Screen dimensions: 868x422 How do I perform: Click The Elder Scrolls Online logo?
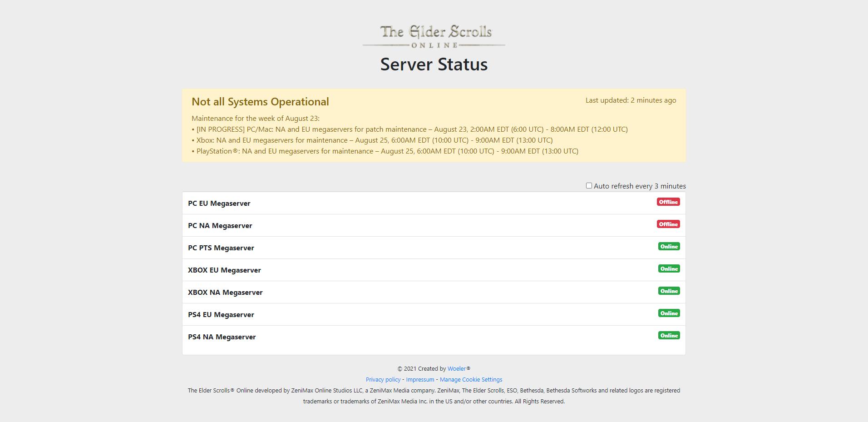click(x=434, y=36)
